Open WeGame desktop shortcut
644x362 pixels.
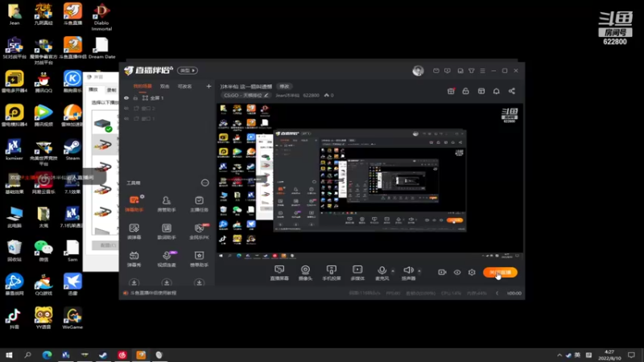(x=72, y=319)
